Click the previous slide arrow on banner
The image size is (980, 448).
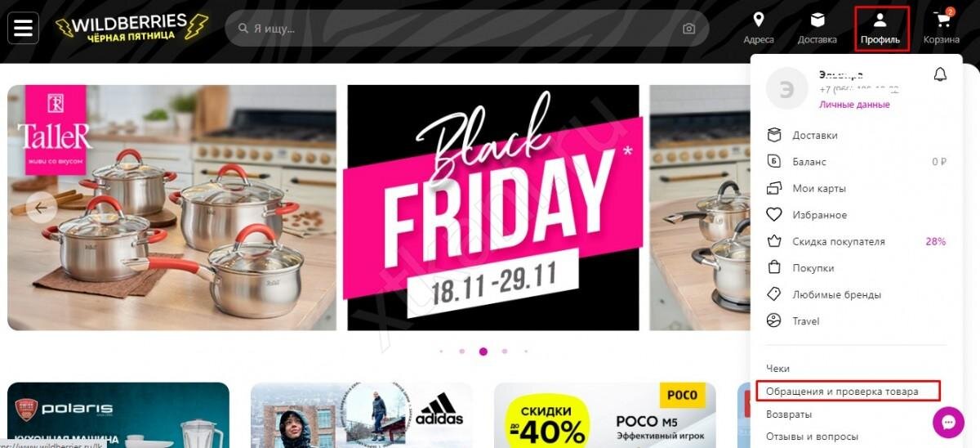pos(41,207)
